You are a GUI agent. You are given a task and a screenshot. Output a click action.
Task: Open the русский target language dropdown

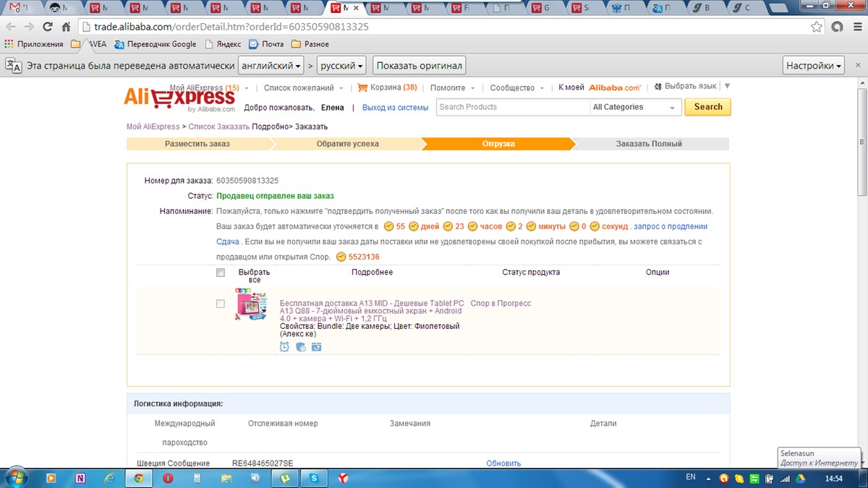[x=341, y=65]
